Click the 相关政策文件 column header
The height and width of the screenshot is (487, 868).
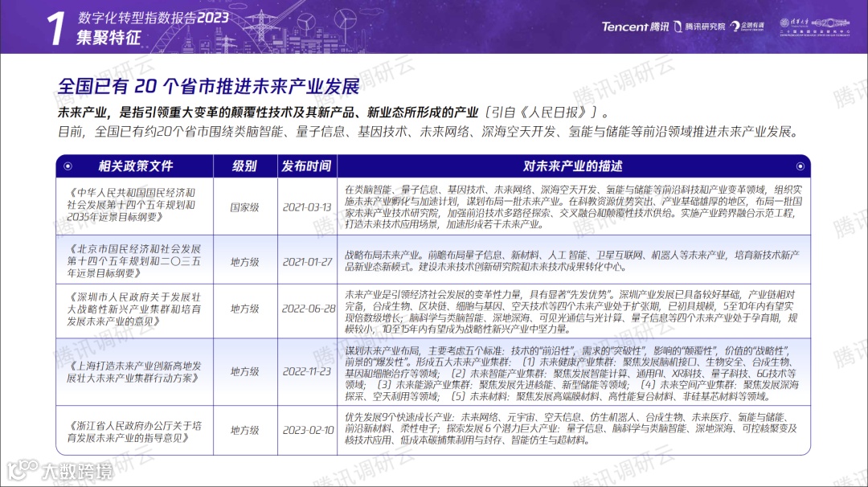136,166
